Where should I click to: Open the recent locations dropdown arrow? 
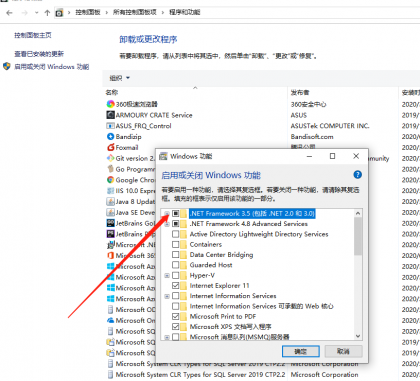click(x=36, y=13)
